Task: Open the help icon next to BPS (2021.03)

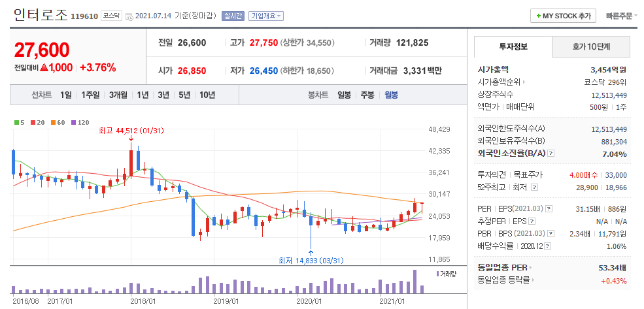Action: tap(551, 234)
